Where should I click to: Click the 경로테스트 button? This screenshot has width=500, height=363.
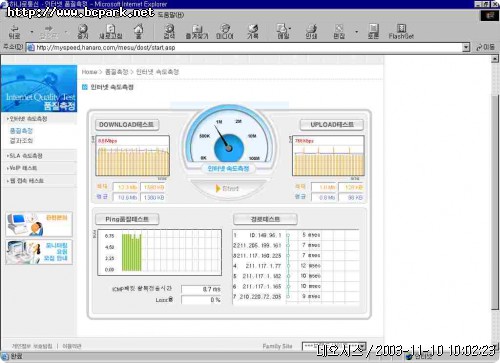265,219
